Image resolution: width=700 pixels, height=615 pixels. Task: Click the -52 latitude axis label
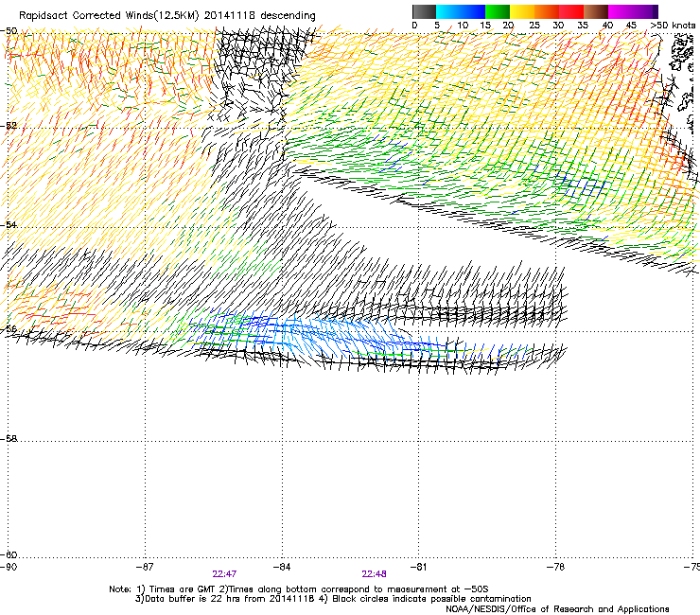[x=9, y=126]
